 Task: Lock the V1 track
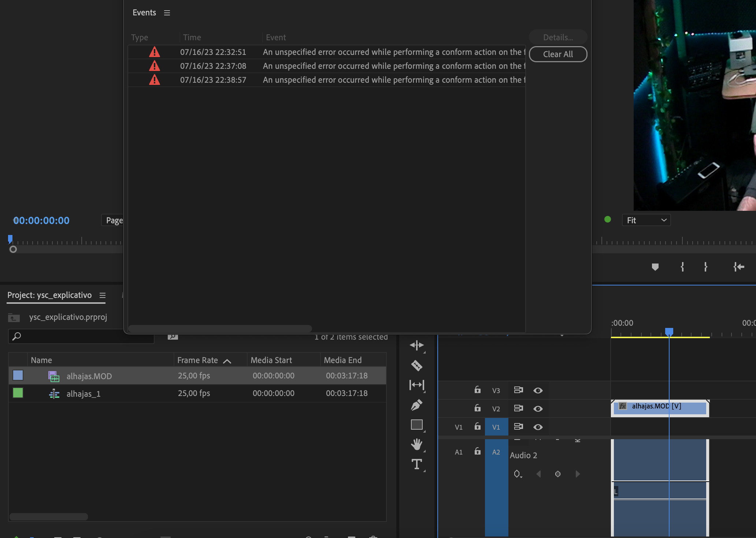tap(477, 427)
